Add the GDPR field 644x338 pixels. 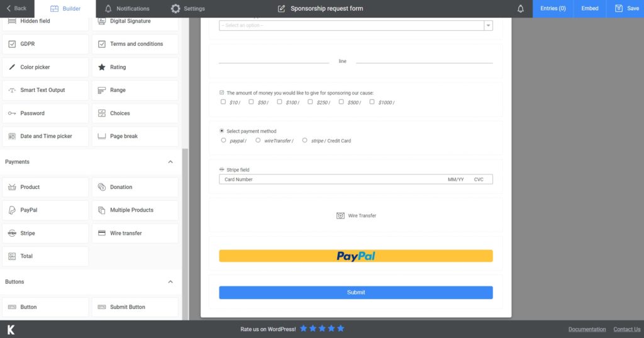click(45, 44)
